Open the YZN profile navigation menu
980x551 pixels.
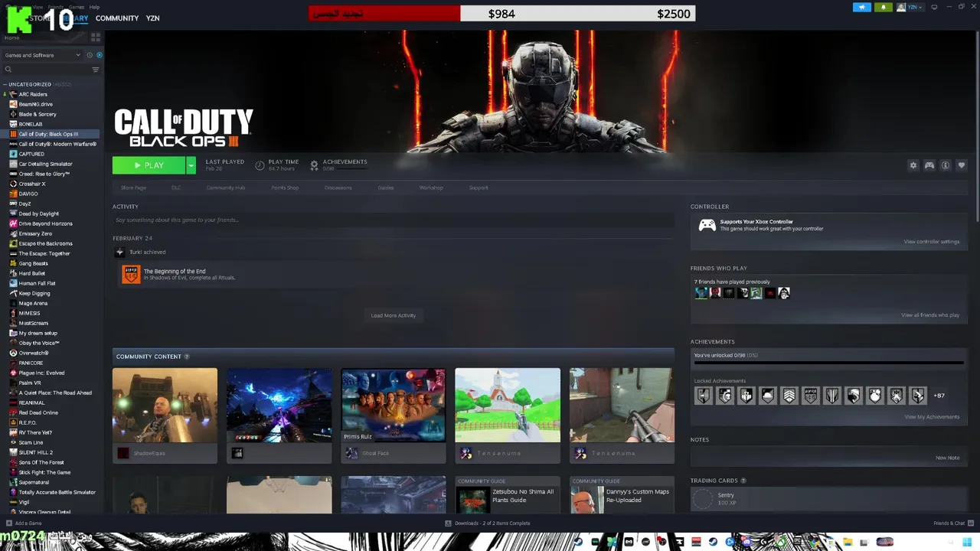152,18
